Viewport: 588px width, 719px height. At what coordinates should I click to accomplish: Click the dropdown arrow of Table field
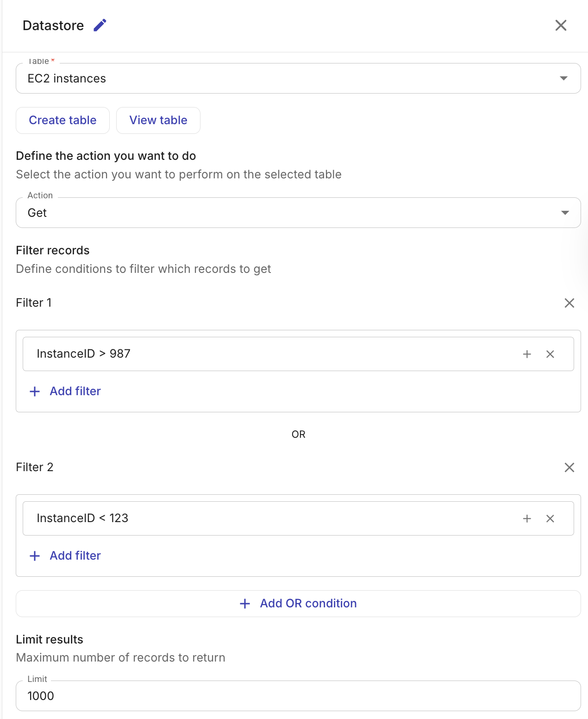pyautogui.click(x=563, y=78)
